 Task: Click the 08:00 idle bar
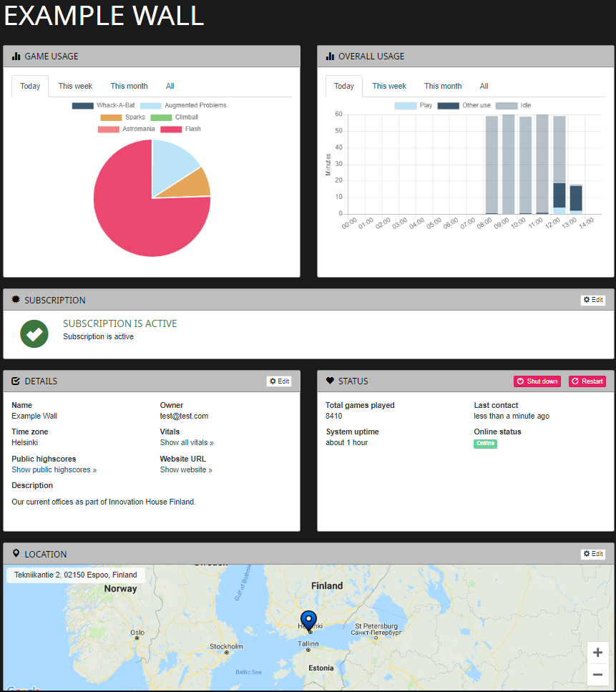click(x=492, y=165)
